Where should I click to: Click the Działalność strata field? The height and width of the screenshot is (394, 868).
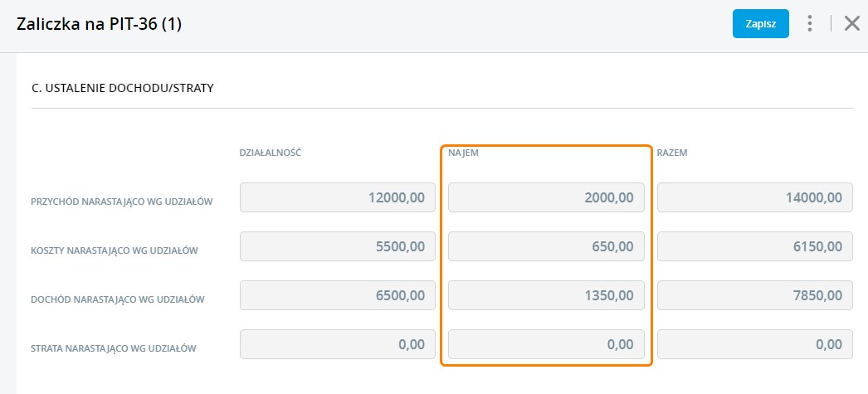tap(337, 344)
